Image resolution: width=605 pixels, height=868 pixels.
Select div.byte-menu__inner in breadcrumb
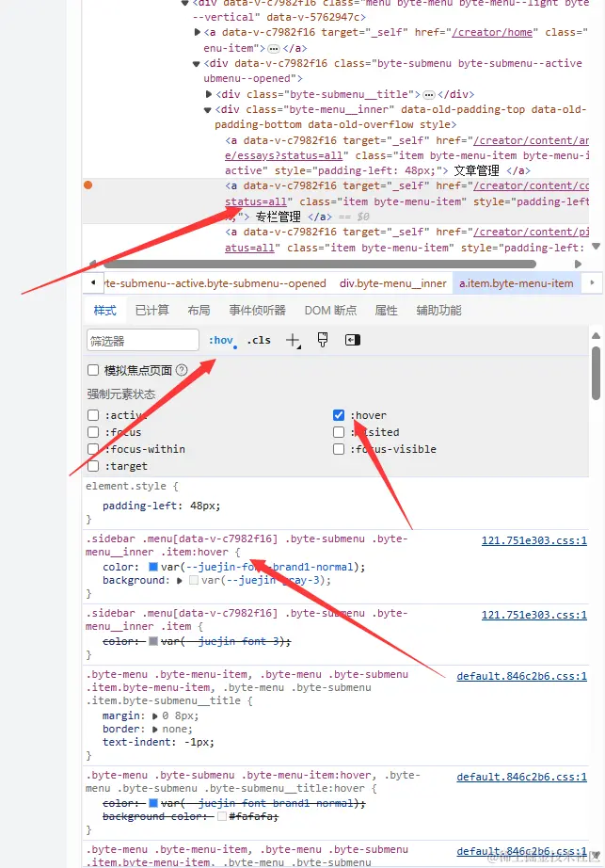[392, 283]
